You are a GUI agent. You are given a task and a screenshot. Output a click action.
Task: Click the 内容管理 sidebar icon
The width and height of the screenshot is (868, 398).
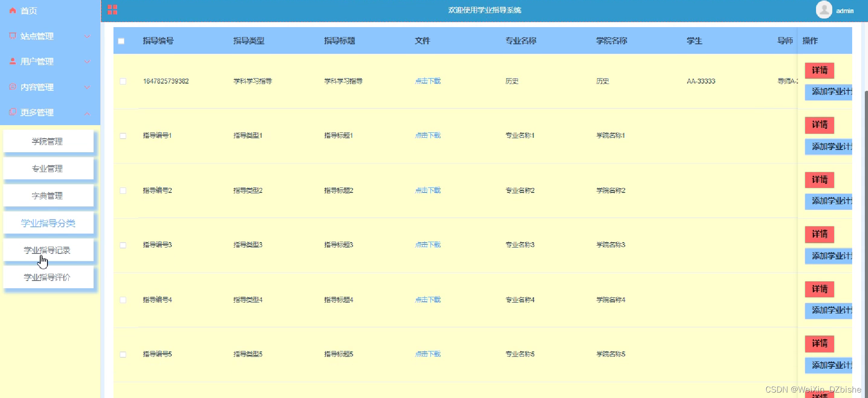[x=13, y=87]
